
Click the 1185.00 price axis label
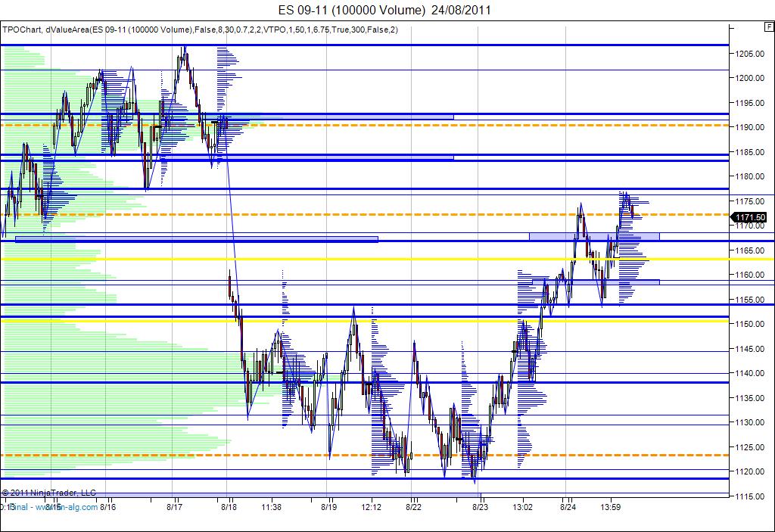click(x=750, y=152)
